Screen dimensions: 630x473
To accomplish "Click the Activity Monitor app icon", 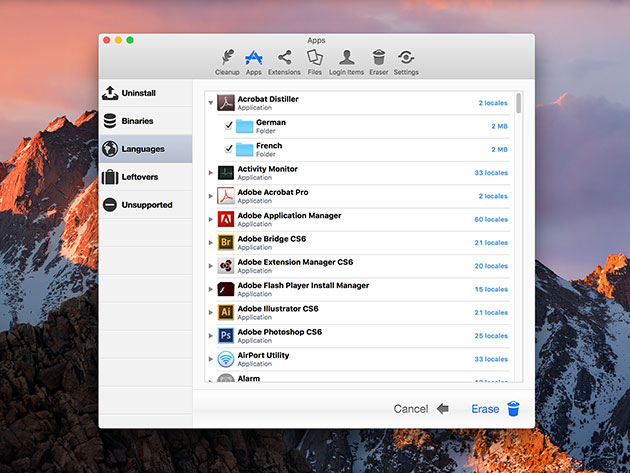I will (226, 173).
